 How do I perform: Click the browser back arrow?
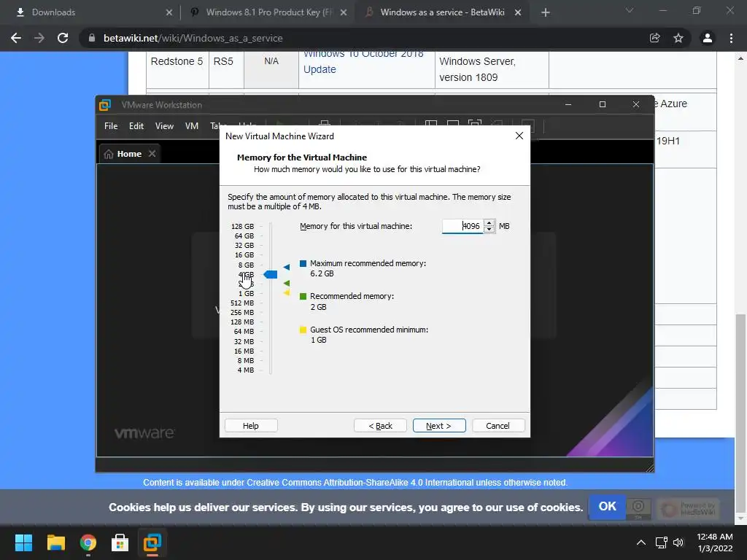(x=16, y=38)
